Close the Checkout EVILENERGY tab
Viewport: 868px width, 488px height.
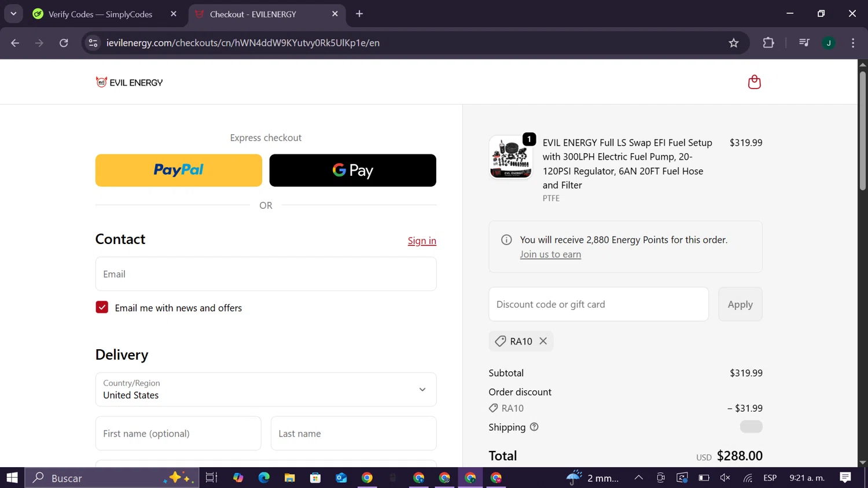(335, 14)
